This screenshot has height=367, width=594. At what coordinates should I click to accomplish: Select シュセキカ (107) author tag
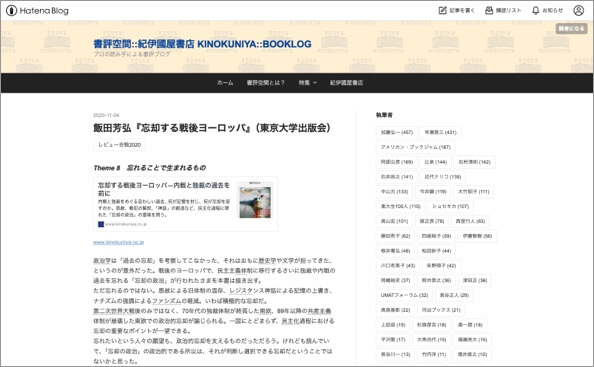450,206
